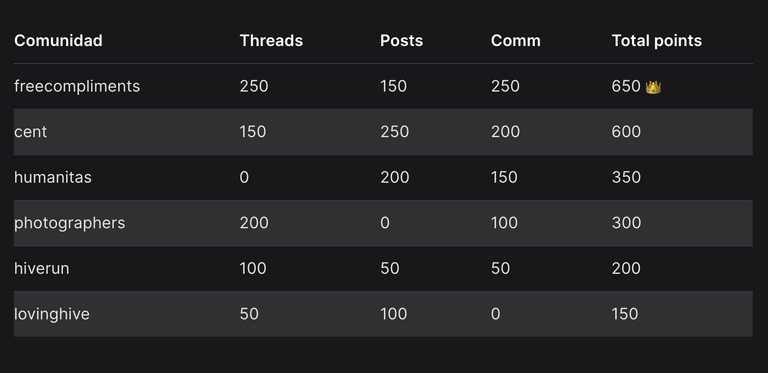Click hiverun's Threads value 100
This screenshot has width=768, height=373.
coord(253,268)
